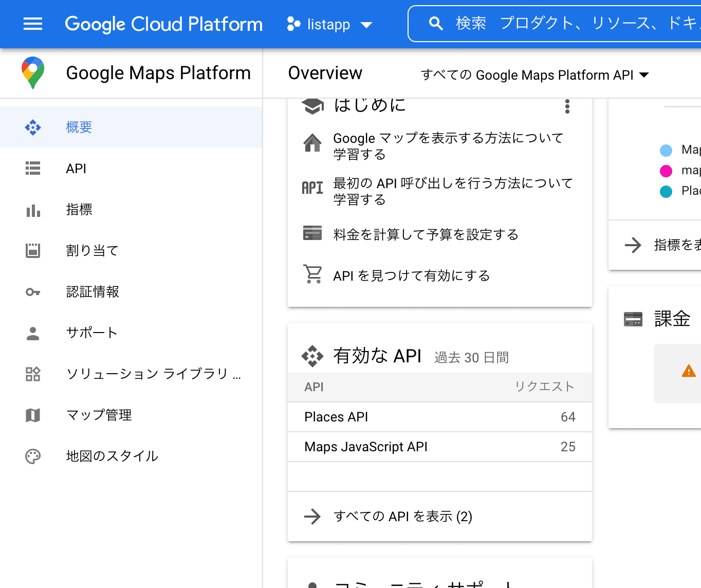Screen dimensions: 701x588
Task: Click the API column header in table
Action: coord(314,387)
